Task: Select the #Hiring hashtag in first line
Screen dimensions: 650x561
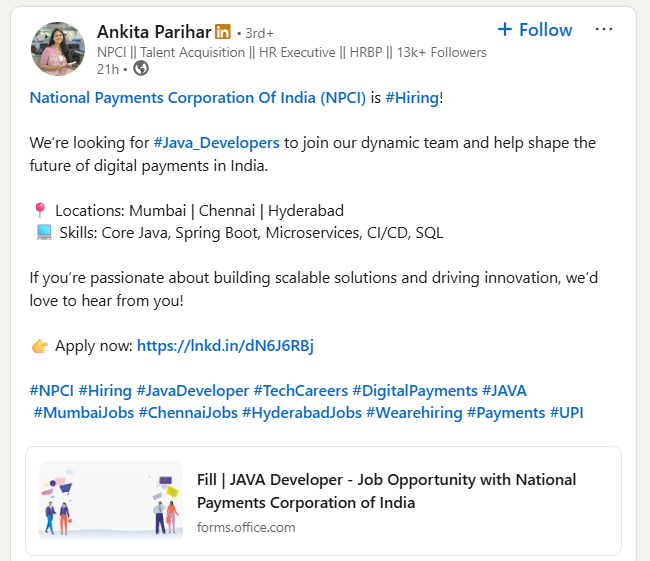Action: pyautogui.click(x=411, y=97)
